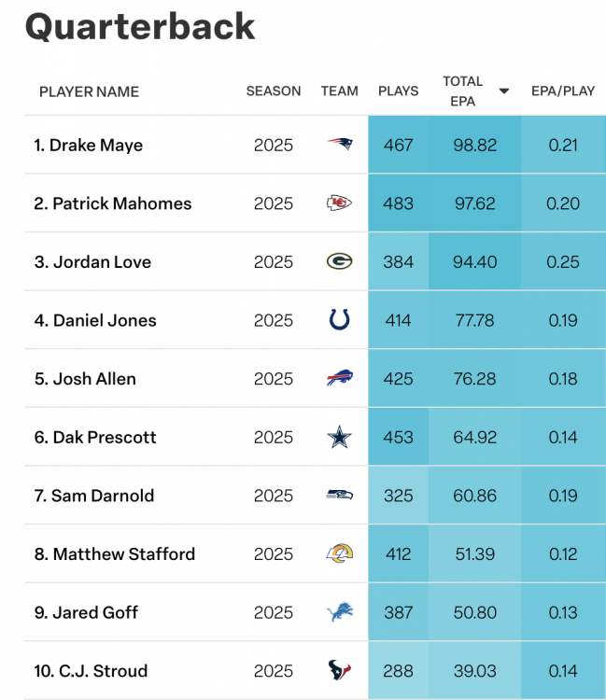Click C.J. Stroud's 288 plays cell

(398, 670)
